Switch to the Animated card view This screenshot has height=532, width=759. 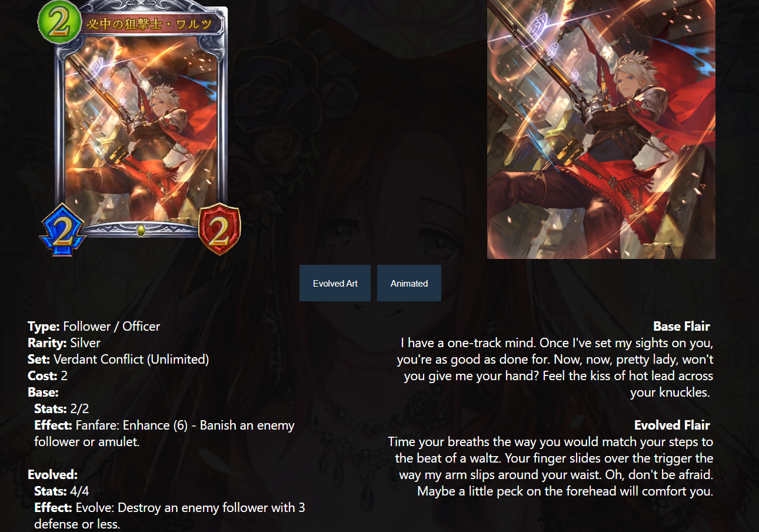409,283
